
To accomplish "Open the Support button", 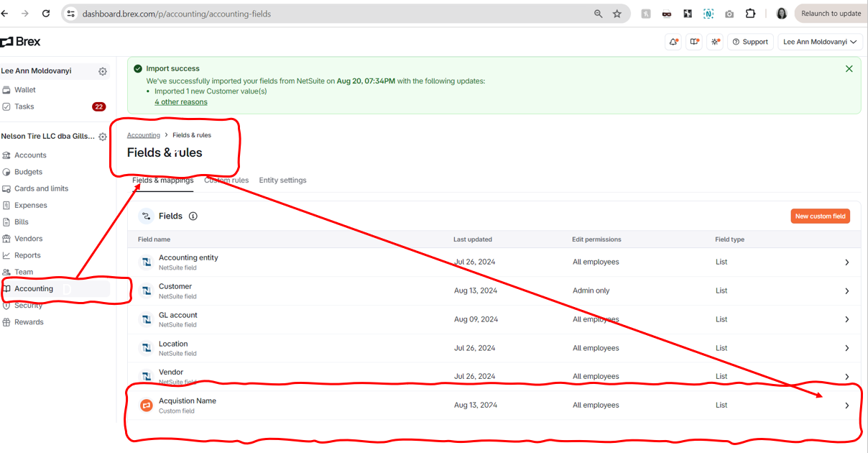I will coord(750,42).
